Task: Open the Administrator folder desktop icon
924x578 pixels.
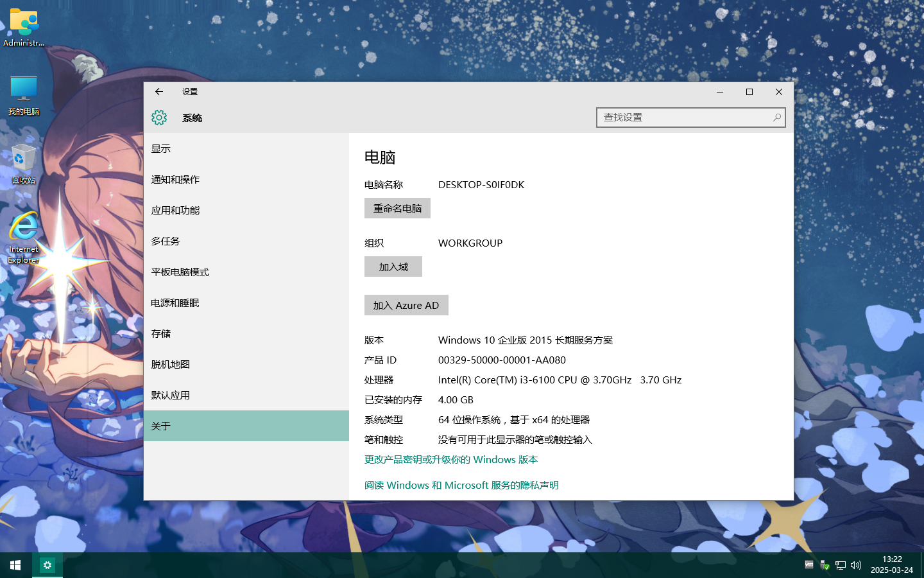Action: 24,28
